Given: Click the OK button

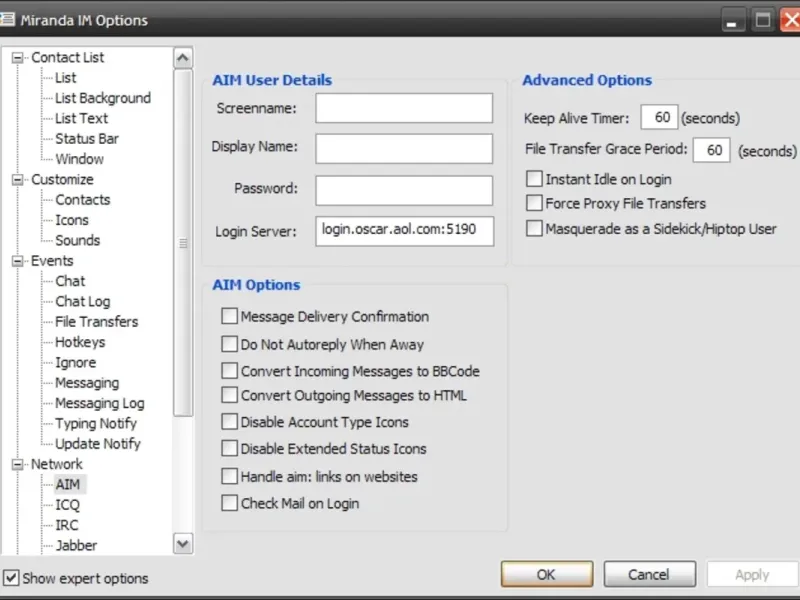Looking at the screenshot, I should [x=547, y=574].
